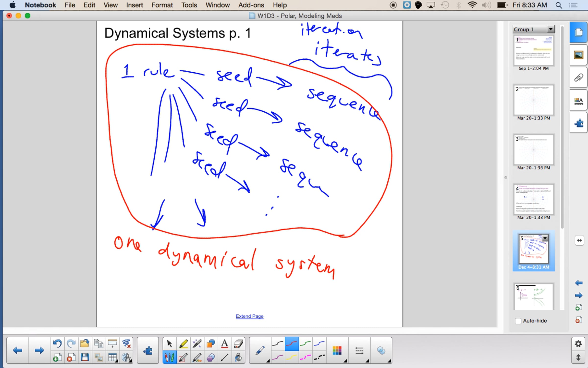Viewport: 588px width, 368px height.
Task: Pick the Fill bucket tool
Action: click(x=238, y=357)
